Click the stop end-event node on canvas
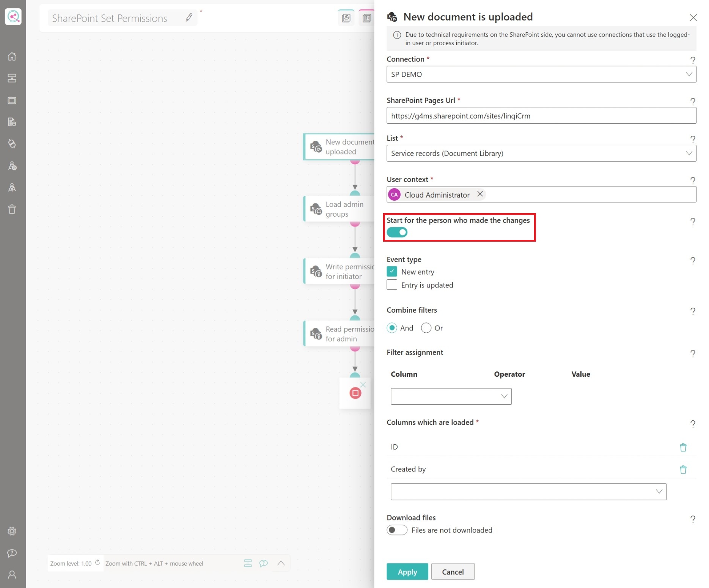709x588 pixels. pos(355,393)
